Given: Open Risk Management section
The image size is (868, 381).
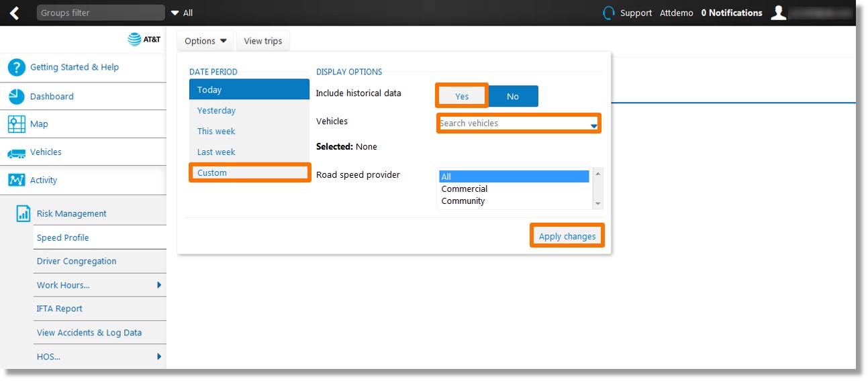Looking at the screenshot, I should (x=72, y=214).
